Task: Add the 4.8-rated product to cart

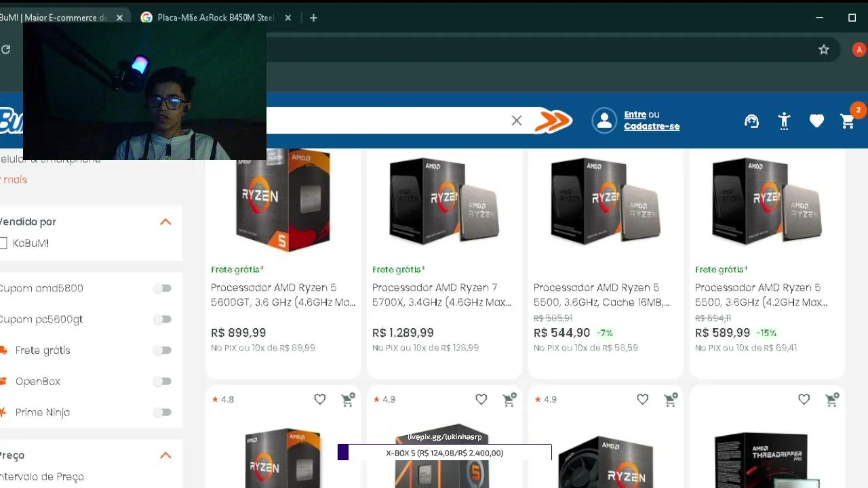Action: [x=348, y=400]
